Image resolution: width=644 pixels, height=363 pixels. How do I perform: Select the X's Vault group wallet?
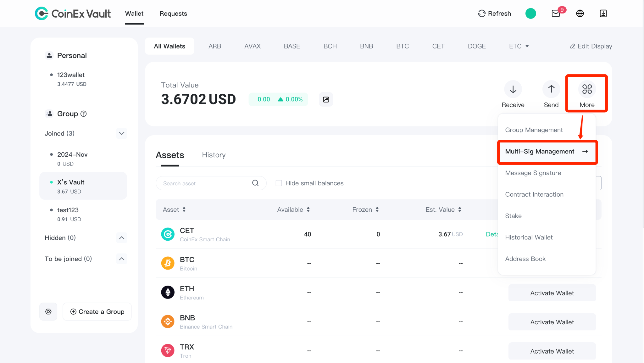coord(83,186)
